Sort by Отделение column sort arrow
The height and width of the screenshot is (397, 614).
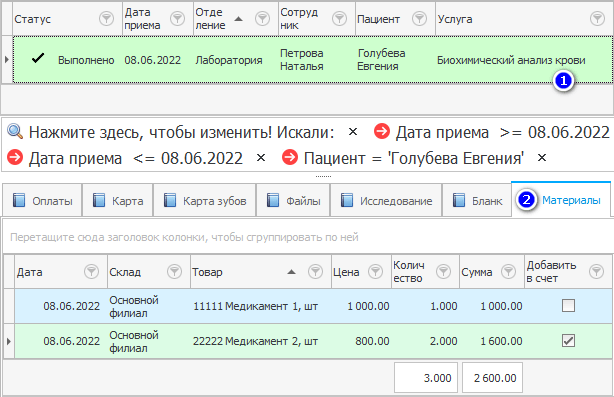238,19
